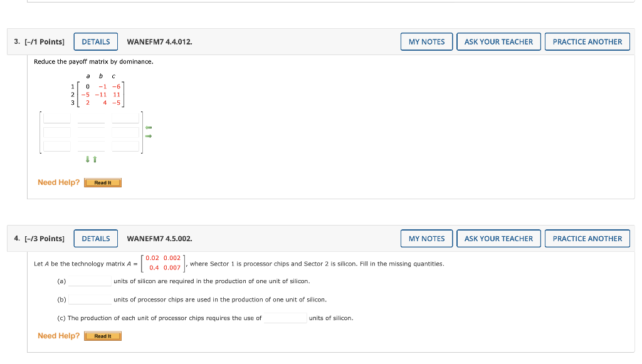Click the Need Help? label on question 4
Screen dimensions: 642x364
[58, 336]
